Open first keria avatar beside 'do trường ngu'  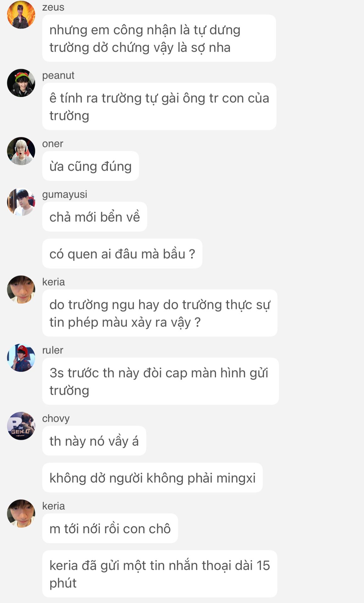coord(21,290)
